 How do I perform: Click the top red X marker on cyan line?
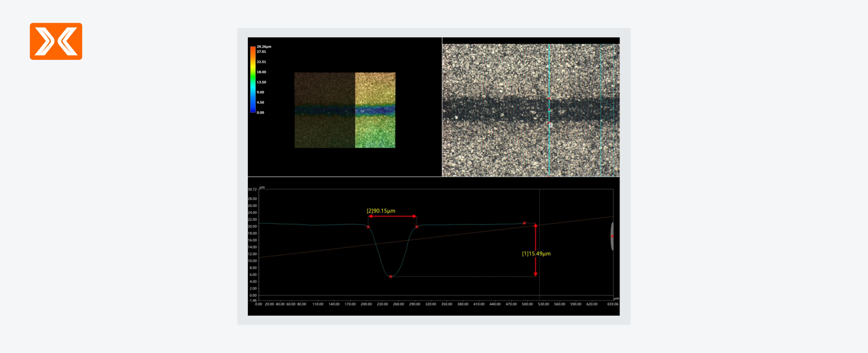pos(549,98)
